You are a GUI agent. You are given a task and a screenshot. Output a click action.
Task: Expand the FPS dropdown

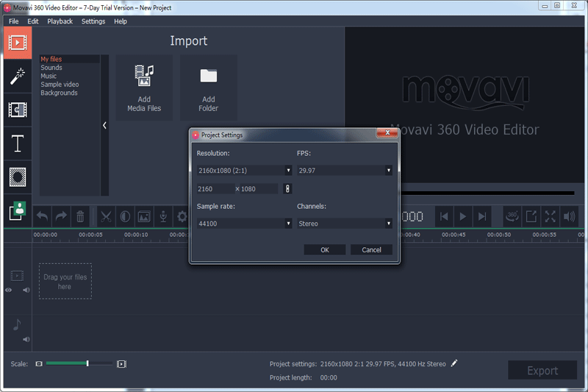click(389, 171)
